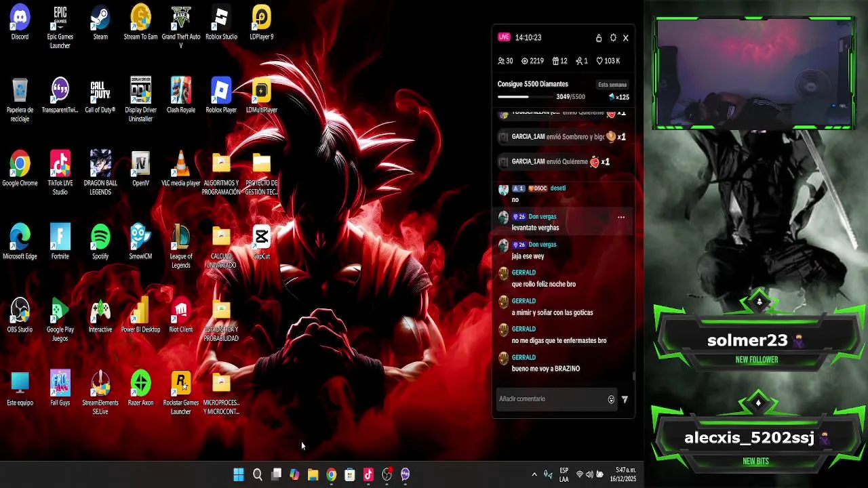868x488 pixels.
Task: Select the ESTADISTICA Y PROBABILIDAD folder
Action: pos(221,320)
